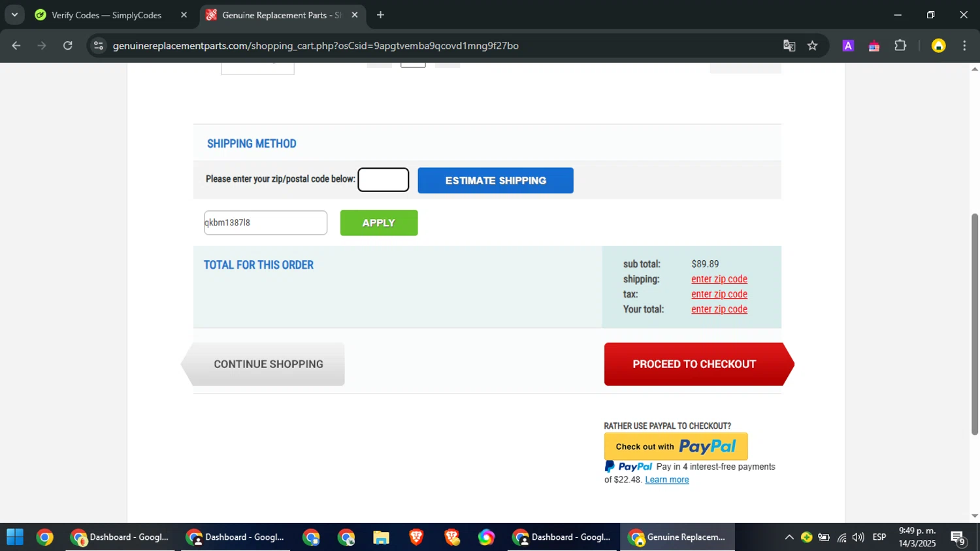Click the $89.89 sub total value
Screen dimensions: 980x551
[705, 264]
